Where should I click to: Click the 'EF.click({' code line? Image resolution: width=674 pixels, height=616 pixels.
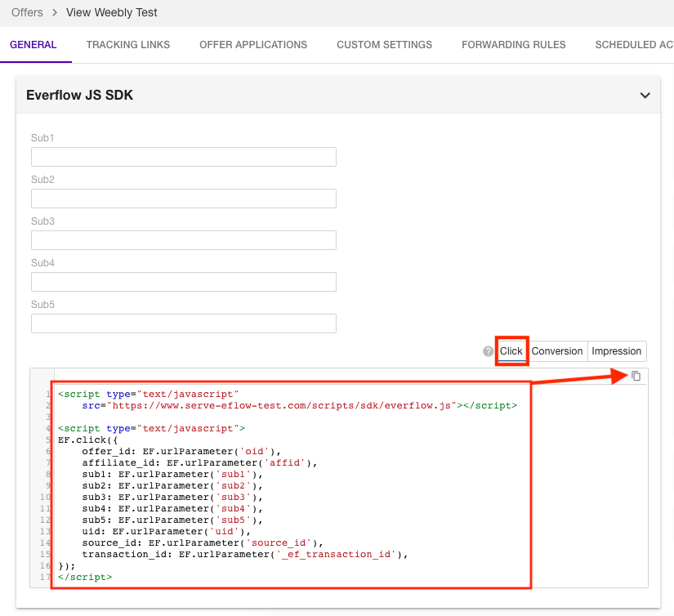click(x=87, y=440)
